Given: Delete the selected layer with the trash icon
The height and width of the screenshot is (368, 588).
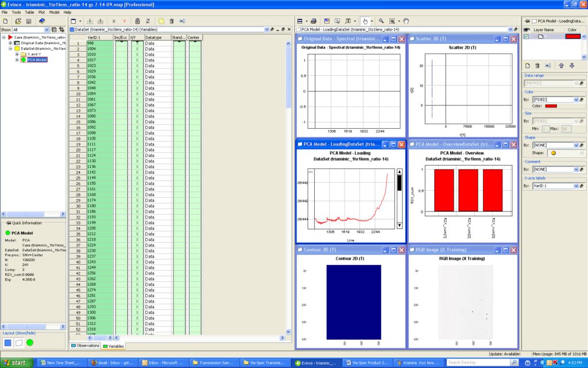Looking at the screenshot, I should click(x=537, y=65).
